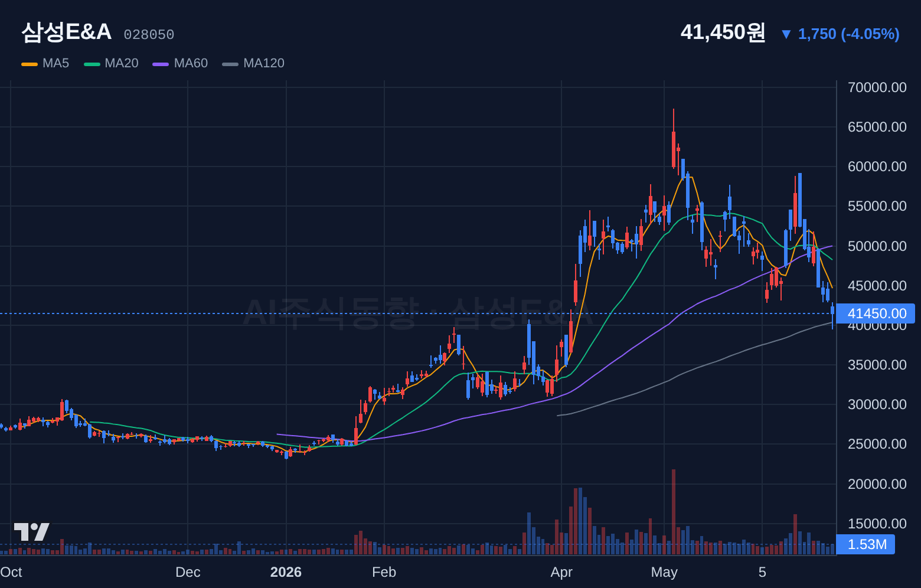Select the May time axis label
Viewport: 921px width, 588px height.
pos(664,572)
